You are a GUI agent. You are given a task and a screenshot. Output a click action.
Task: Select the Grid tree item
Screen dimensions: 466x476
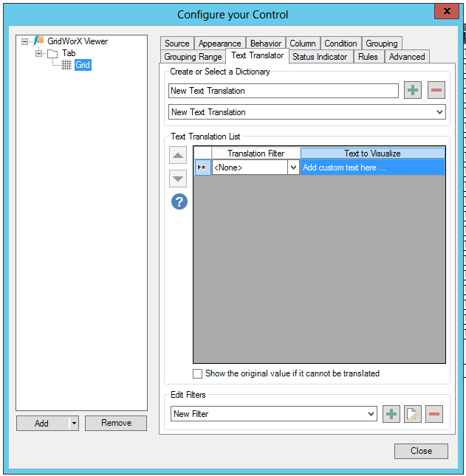point(83,65)
